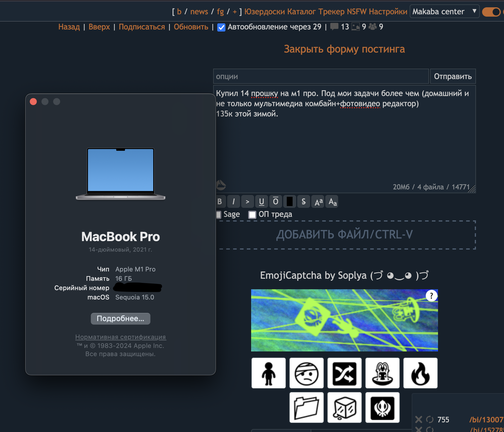Open Юзердоски in the top navigation
The width and height of the screenshot is (504, 432).
pos(265,11)
